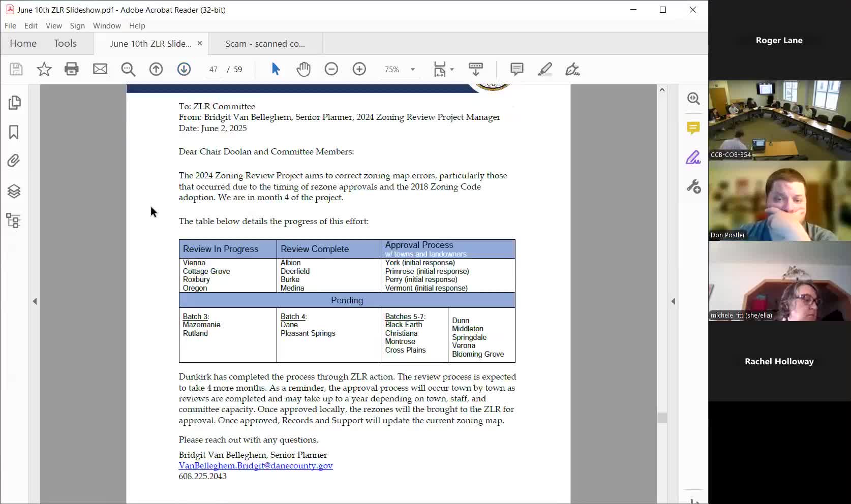The width and height of the screenshot is (851, 504).
Task: Send file by email envelope icon
Action: (x=100, y=69)
